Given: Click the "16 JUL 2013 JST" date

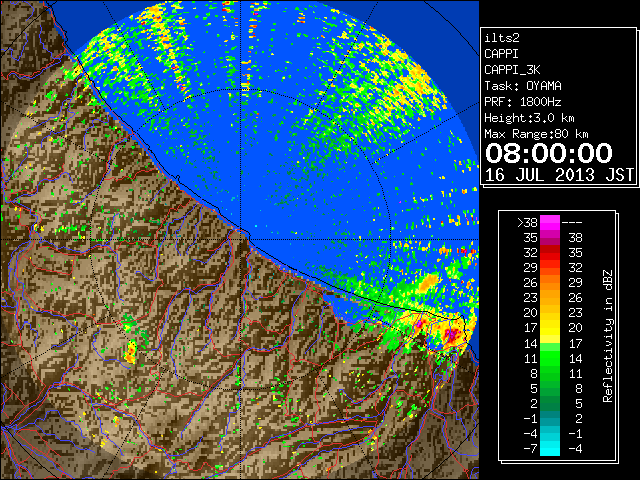Looking at the screenshot, I should point(559,175).
